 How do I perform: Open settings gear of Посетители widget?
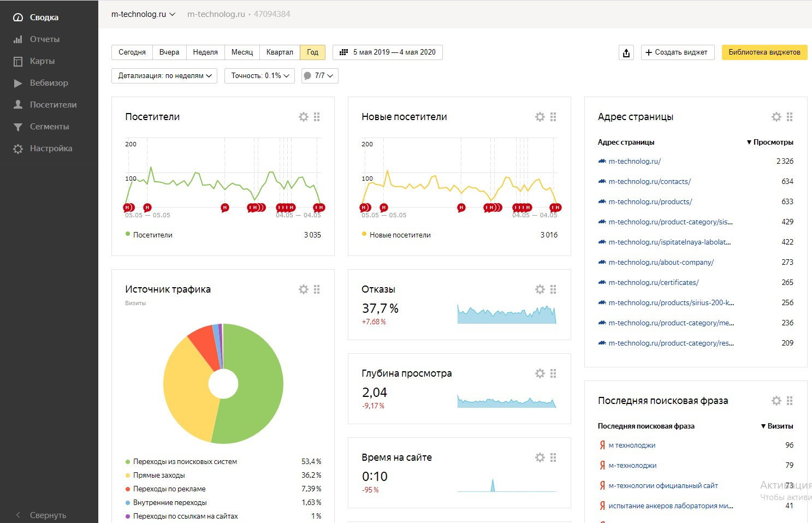[x=304, y=117]
